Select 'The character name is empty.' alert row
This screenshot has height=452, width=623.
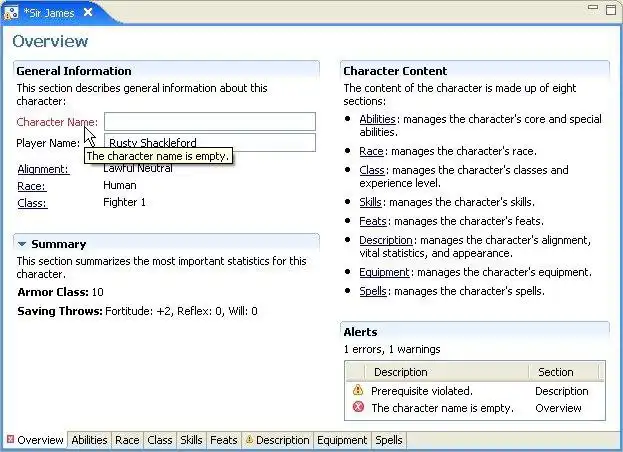tap(475, 408)
